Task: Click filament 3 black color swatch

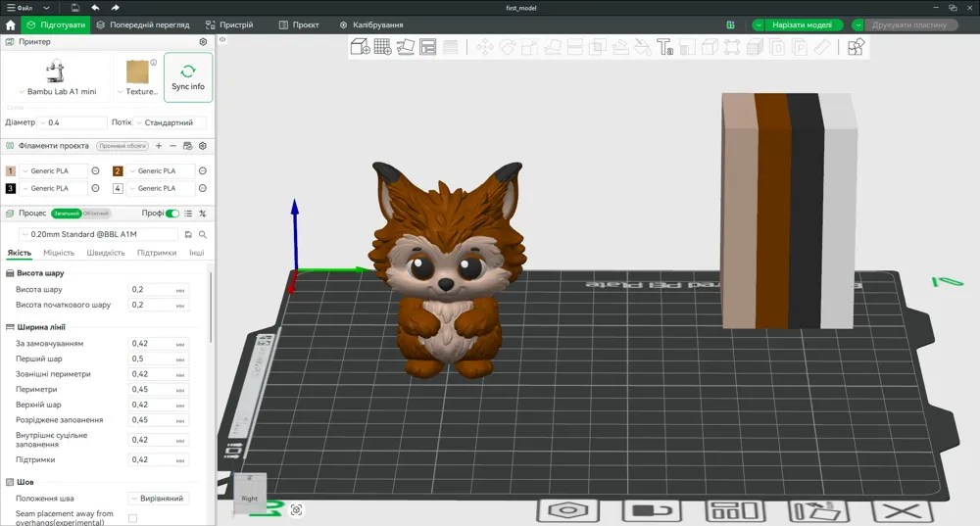Action: pyautogui.click(x=10, y=188)
